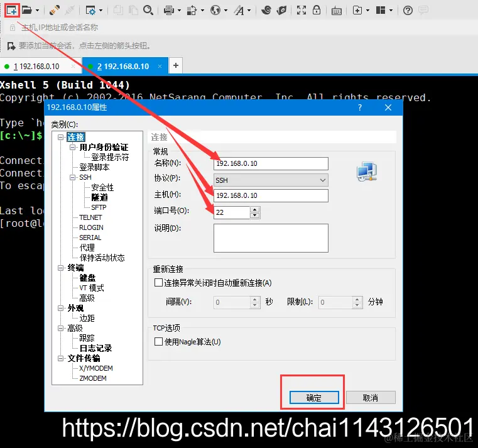Click the lock screen icon

coord(317,11)
